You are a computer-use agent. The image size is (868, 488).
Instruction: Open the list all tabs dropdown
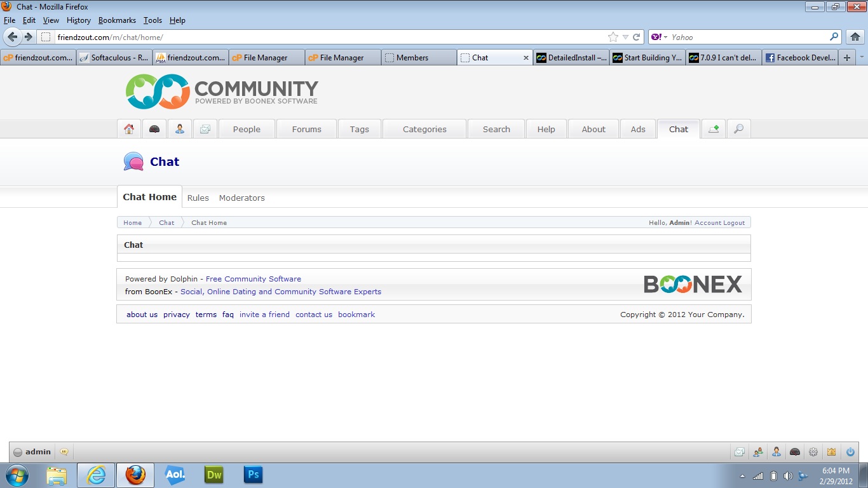point(862,57)
